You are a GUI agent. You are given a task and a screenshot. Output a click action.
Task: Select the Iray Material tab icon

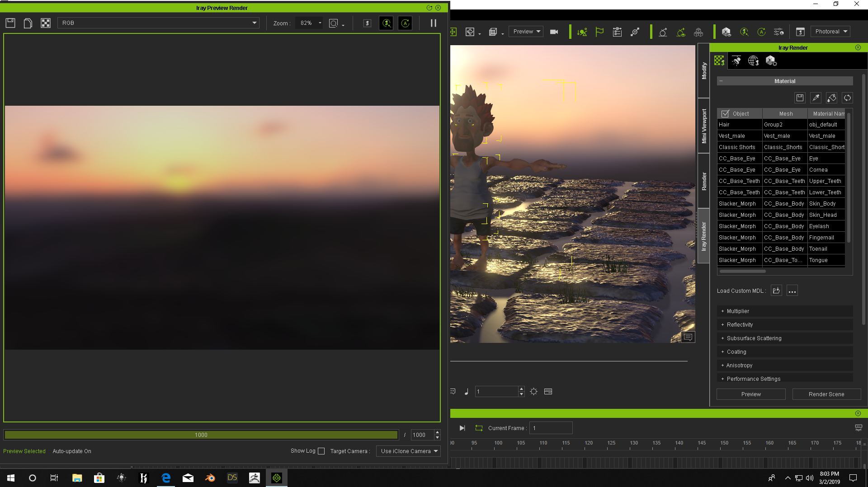click(x=719, y=61)
